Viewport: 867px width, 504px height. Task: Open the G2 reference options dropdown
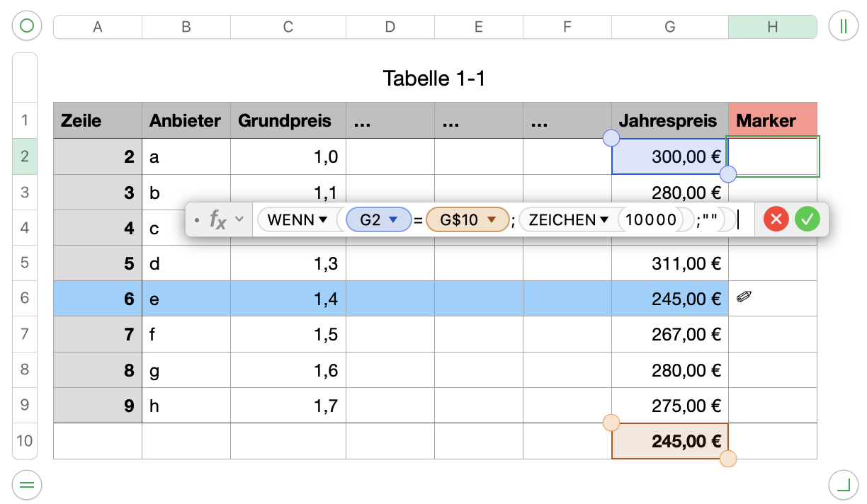click(395, 220)
